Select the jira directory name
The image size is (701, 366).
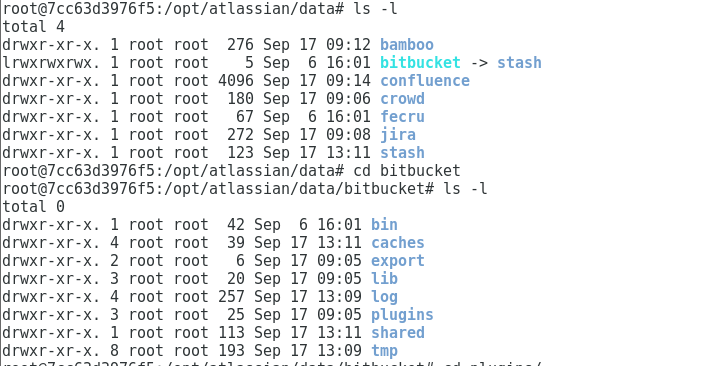tap(397, 135)
